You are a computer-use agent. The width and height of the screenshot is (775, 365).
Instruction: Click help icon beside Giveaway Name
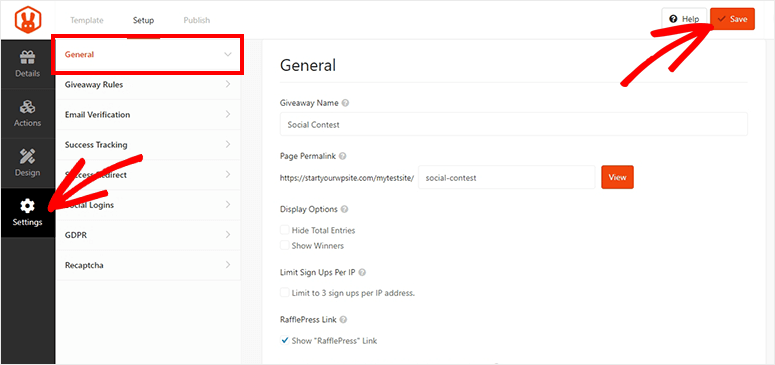pos(345,103)
